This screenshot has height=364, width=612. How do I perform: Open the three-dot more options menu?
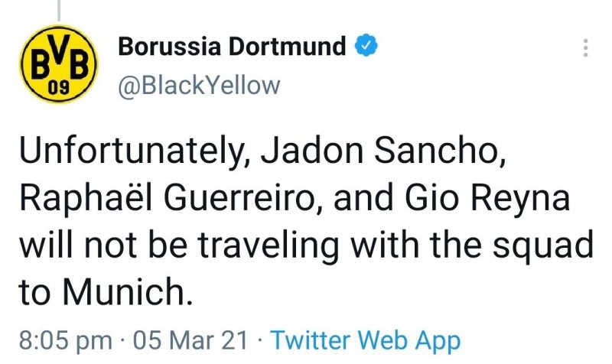pos(585,48)
